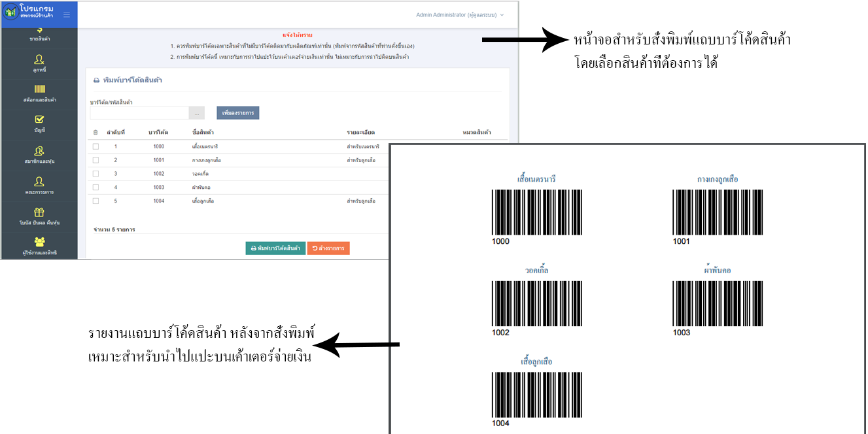Focus the บาร์โค้ด/รหัสสินค้า input field
868x434 pixels.
pyautogui.click(x=139, y=113)
